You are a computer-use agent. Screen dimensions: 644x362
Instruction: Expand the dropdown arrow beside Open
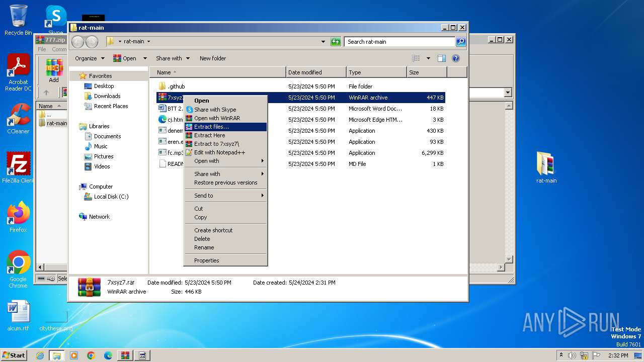(145, 58)
